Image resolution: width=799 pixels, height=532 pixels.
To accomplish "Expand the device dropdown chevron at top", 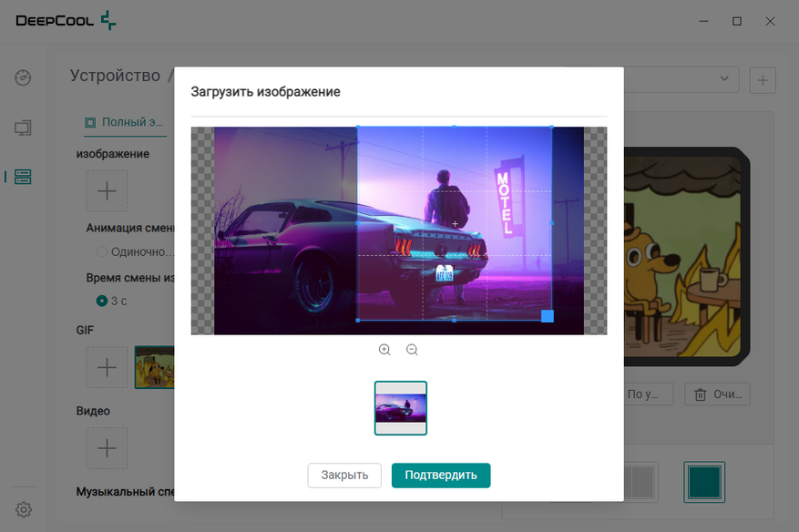I will point(724,79).
